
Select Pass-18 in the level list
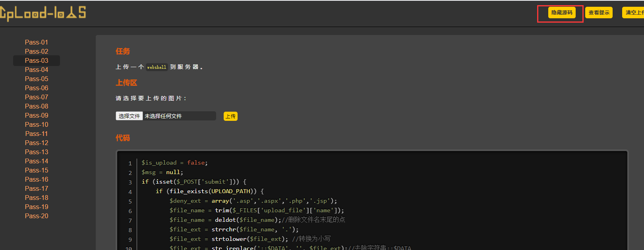pyautogui.click(x=37, y=198)
